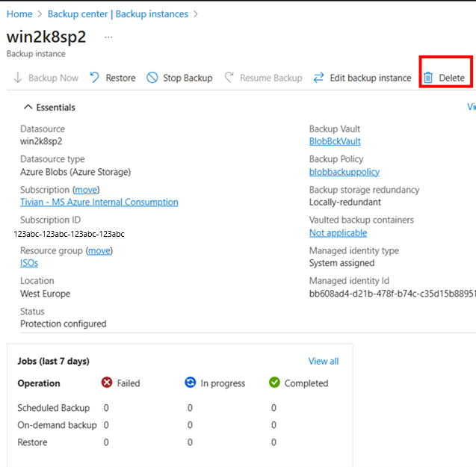Image resolution: width=476 pixels, height=467 pixels.
Task: Click the Stop Backup prohibition icon
Action: pyautogui.click(x=152, y=78)
